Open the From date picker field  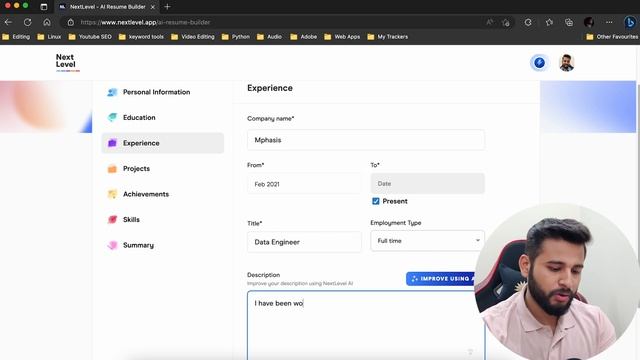(304, 184)
